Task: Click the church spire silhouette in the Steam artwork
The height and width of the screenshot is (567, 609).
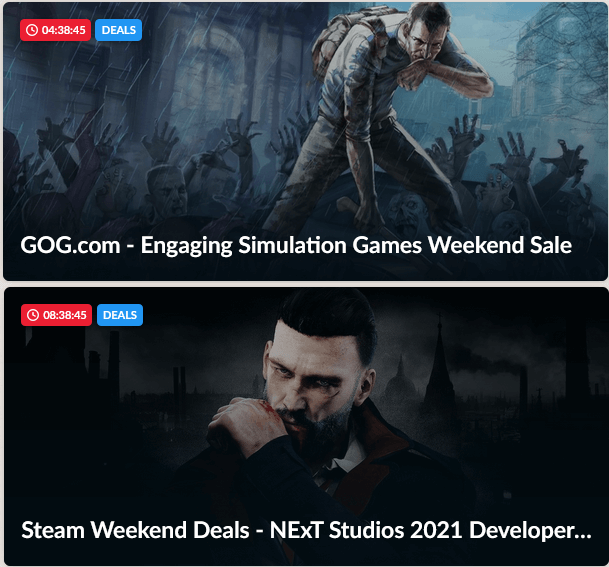Action: [x=439, y=361]
